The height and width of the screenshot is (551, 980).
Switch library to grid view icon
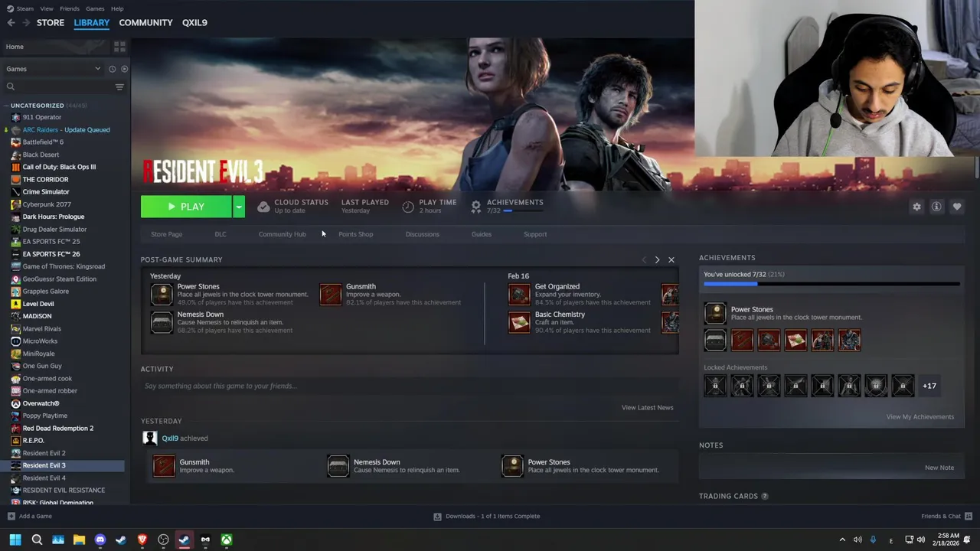coord(119,47)
